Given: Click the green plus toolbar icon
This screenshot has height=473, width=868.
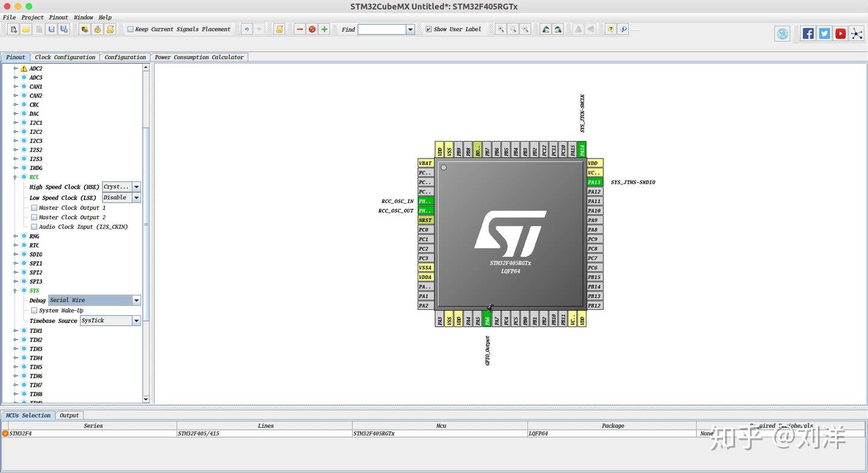Looking at the screenshot, I should click(324, 29).
